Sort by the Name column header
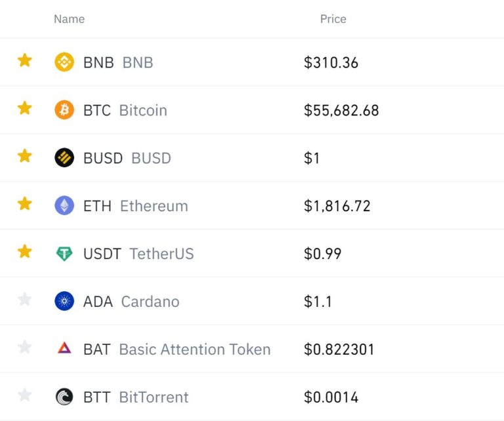The image size is (504, 421). (x=70, y=19)
